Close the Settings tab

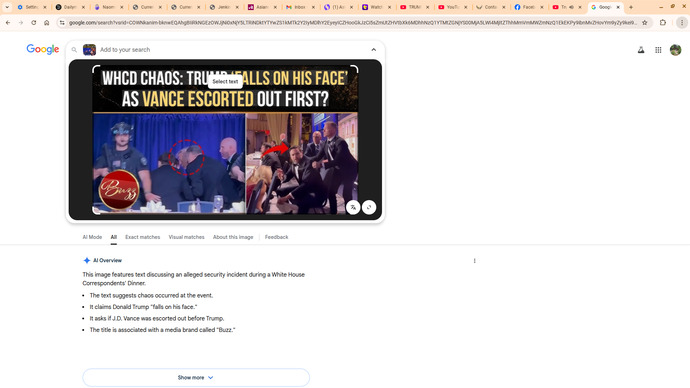(x=45, y=7)
